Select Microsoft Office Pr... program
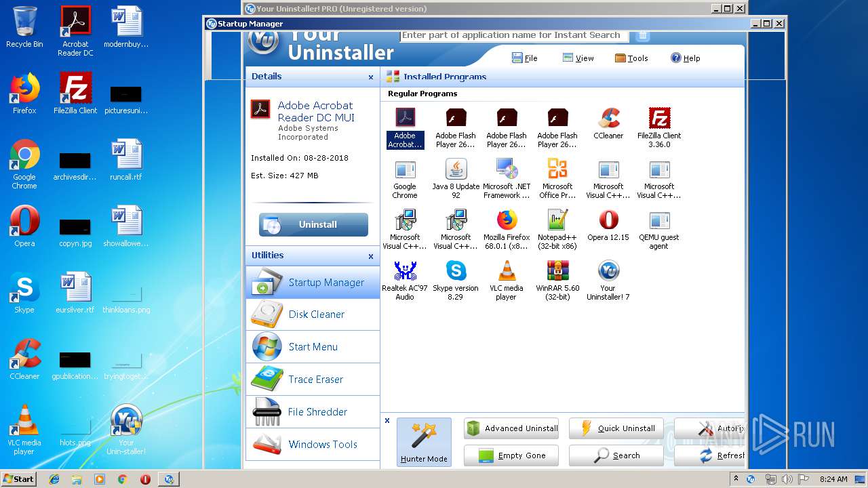Image resolution: width=868 pixels, height=488 pixels. [x=557, y=178]
